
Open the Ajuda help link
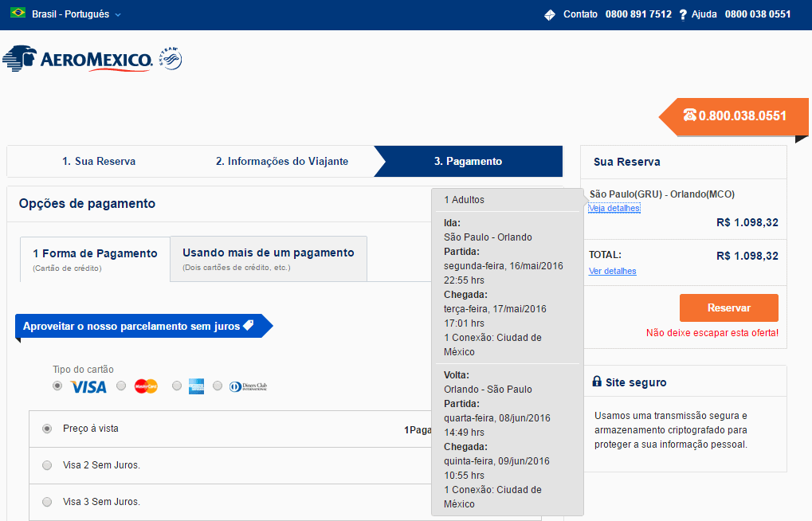coord(704,14)
